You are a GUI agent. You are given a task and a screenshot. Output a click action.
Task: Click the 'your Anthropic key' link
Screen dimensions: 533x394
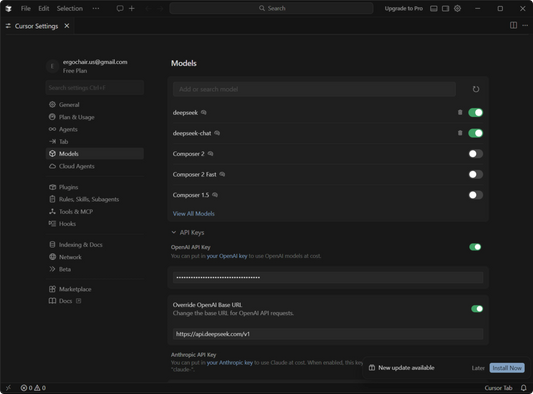(x=230, y=363)
